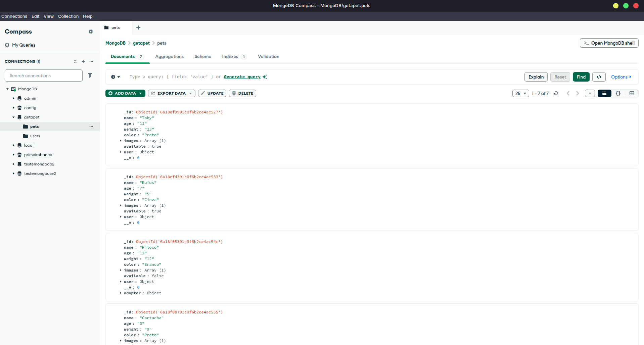Click the Find button
This screenshot has height=345, width=644.
[581, 77]
